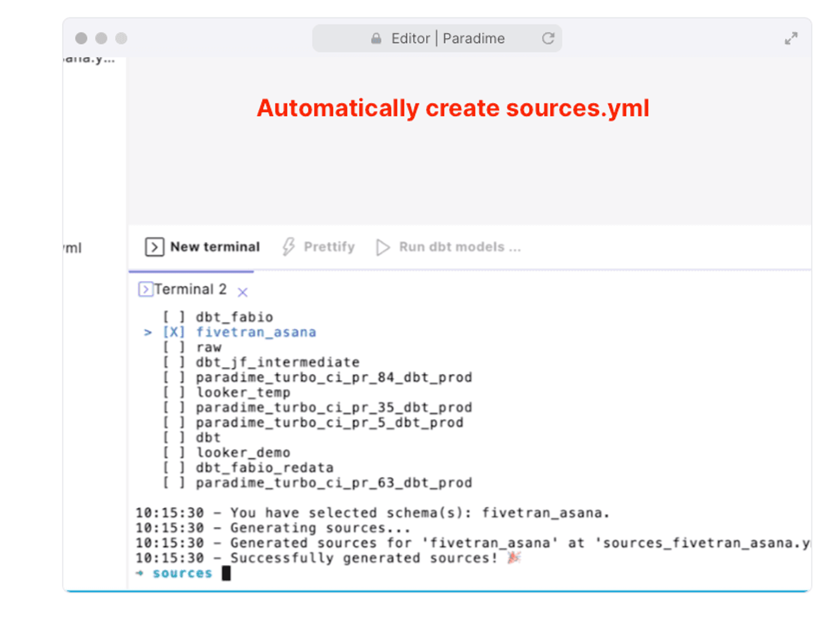This screenshot has width=840, height=619.
Task: Click the paradime_turbo_ci_pr_5_dbt_prod row text
Action: [x=330, y=423]
